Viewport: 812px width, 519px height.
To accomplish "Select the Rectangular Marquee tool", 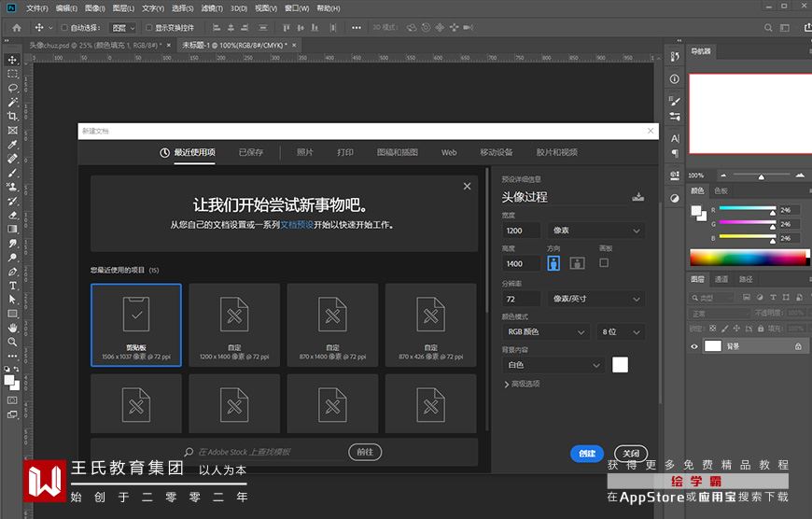I will point(12,74).
